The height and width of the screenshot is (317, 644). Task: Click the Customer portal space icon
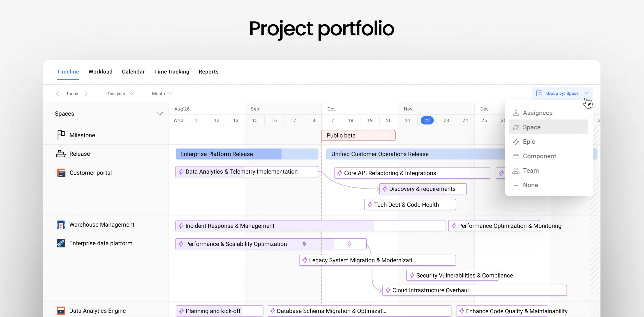[x=61, y=173]
